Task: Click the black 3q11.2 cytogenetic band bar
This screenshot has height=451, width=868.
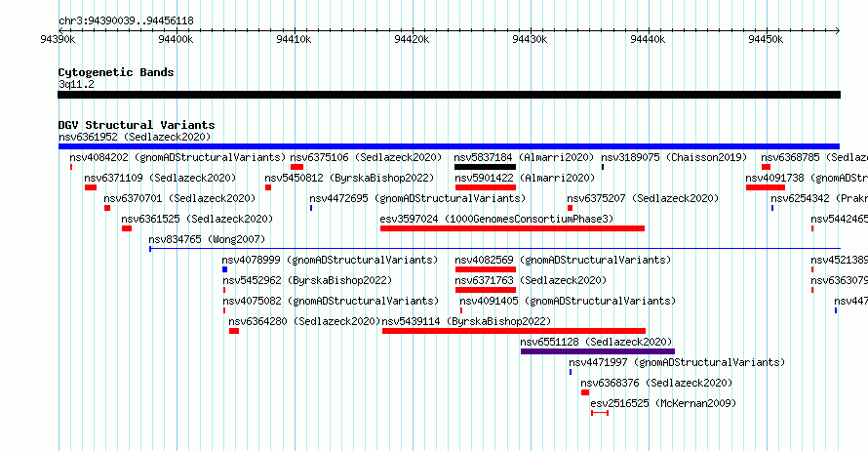Action: coord(449,95)
